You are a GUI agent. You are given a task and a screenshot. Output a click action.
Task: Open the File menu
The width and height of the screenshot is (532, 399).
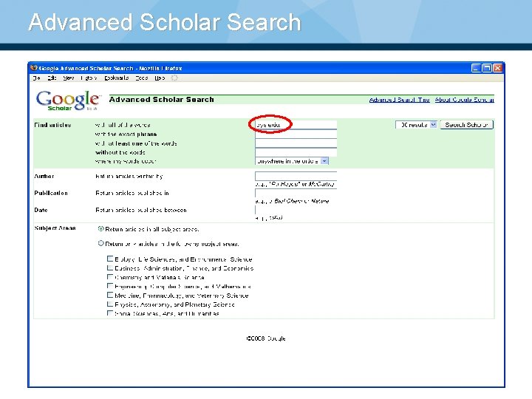(x=37, y=78)
